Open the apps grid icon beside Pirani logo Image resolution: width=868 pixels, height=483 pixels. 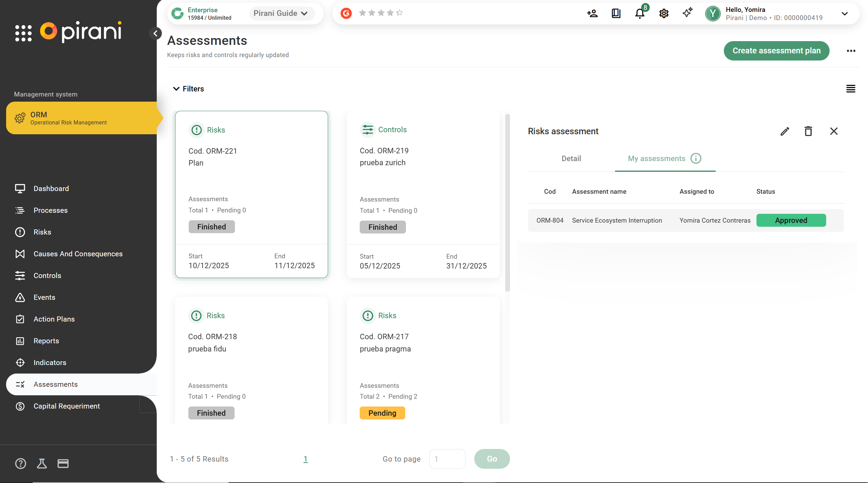tap(23, 33)
